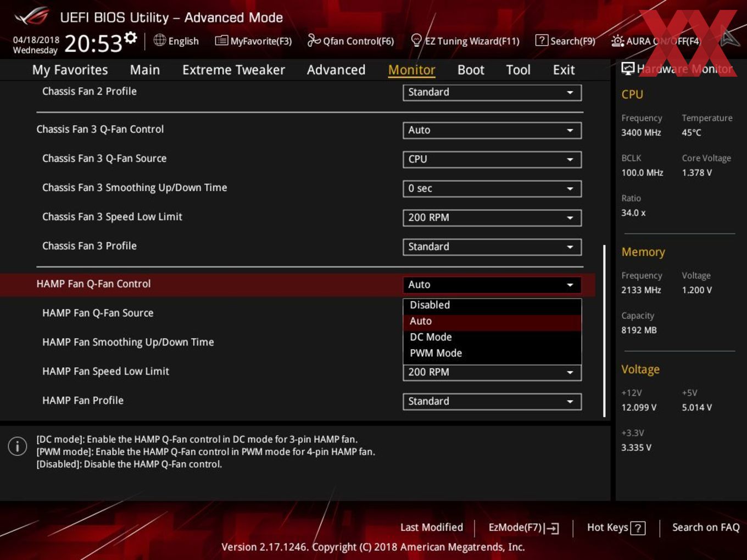
Task: Open MyFavorite(F3) list
Action: (253, 41)
